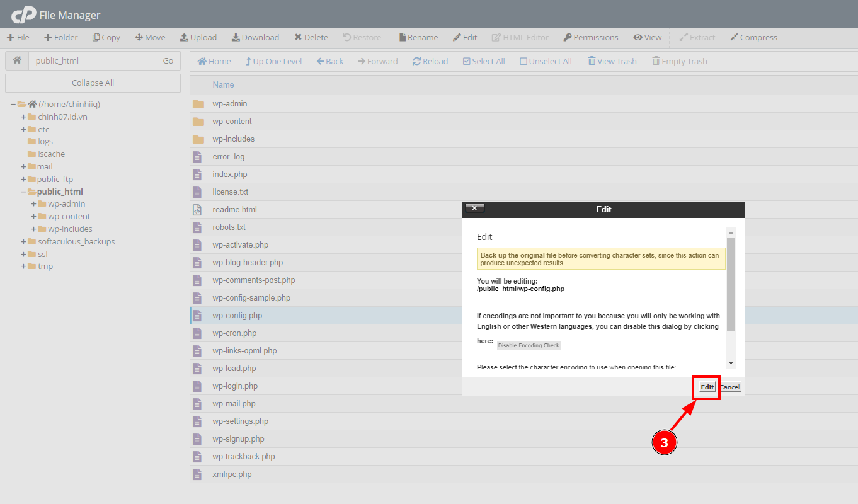Confirm with the Edit button in dialog

coord(707,387)
